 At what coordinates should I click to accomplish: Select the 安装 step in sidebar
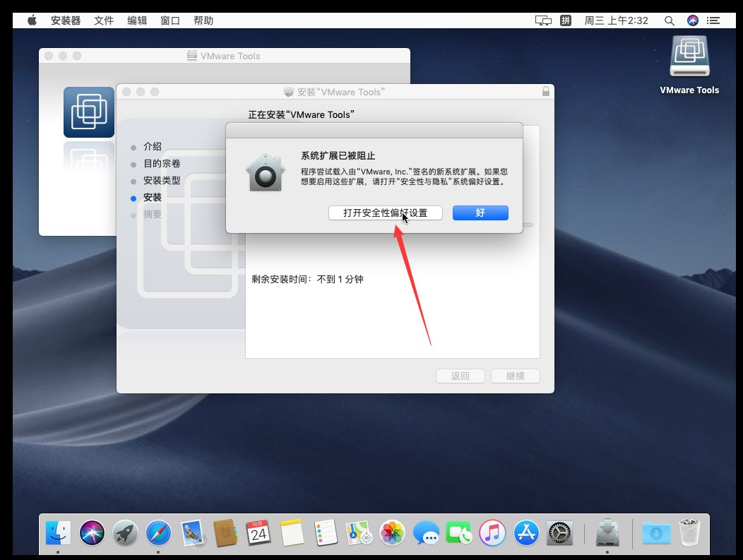152,198
